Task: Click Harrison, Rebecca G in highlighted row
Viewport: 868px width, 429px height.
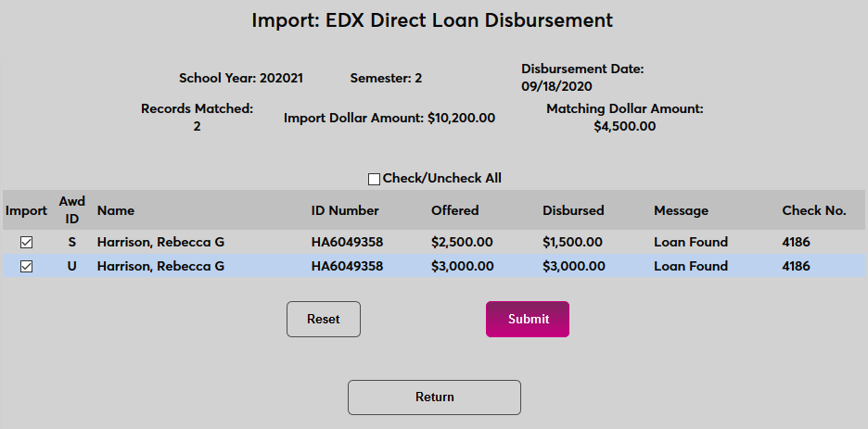Action: coord(160,267)
